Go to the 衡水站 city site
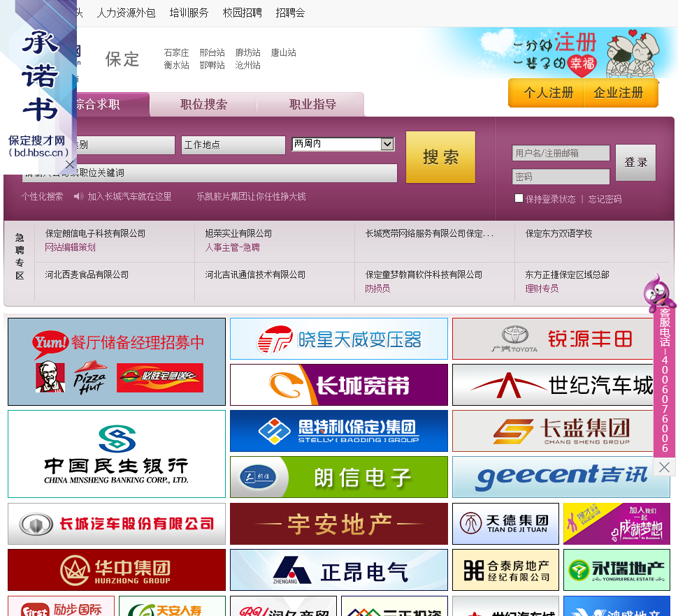 176,65
